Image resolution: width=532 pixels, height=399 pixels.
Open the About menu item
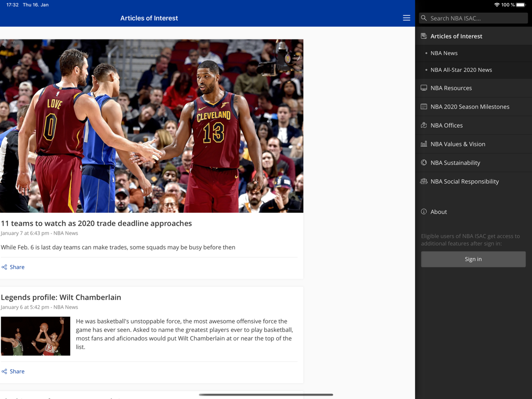coord(473,212)
